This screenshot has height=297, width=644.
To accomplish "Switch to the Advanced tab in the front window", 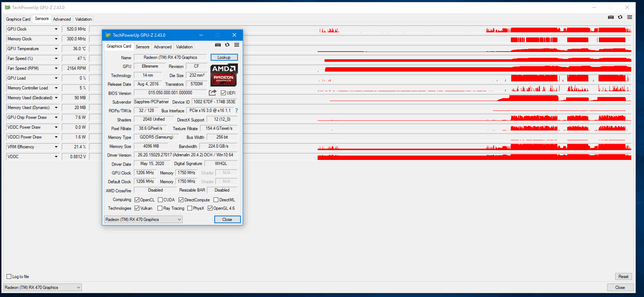I will 163,47.
